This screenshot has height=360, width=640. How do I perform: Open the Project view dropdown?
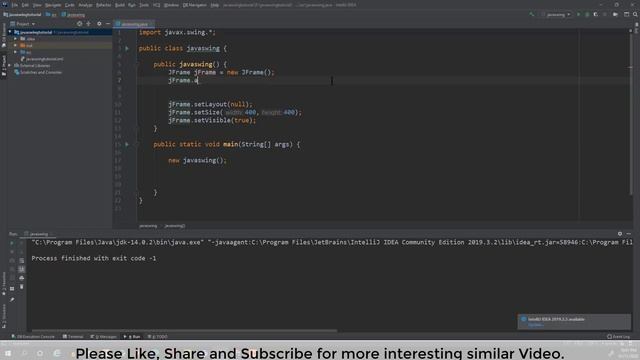click(x=23, y=24)
